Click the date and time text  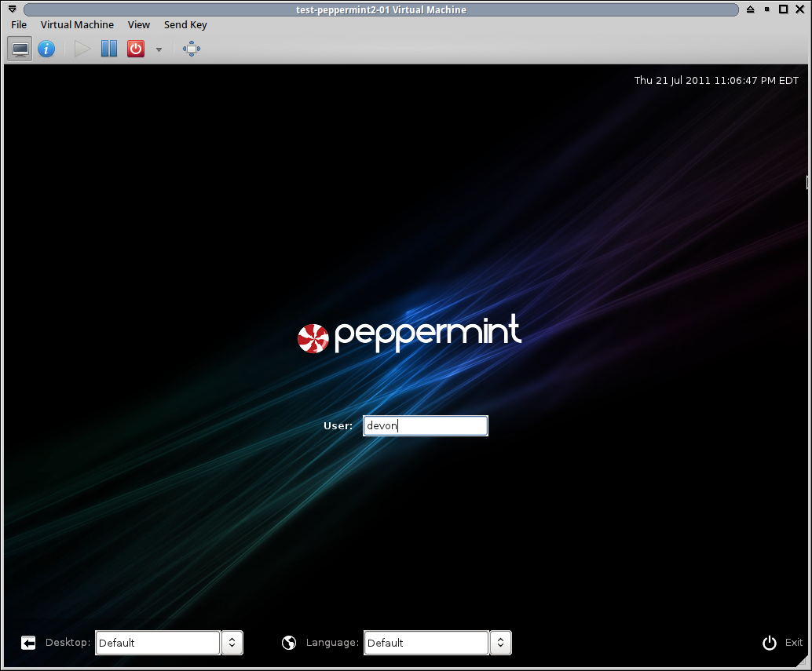pos(716,80)
